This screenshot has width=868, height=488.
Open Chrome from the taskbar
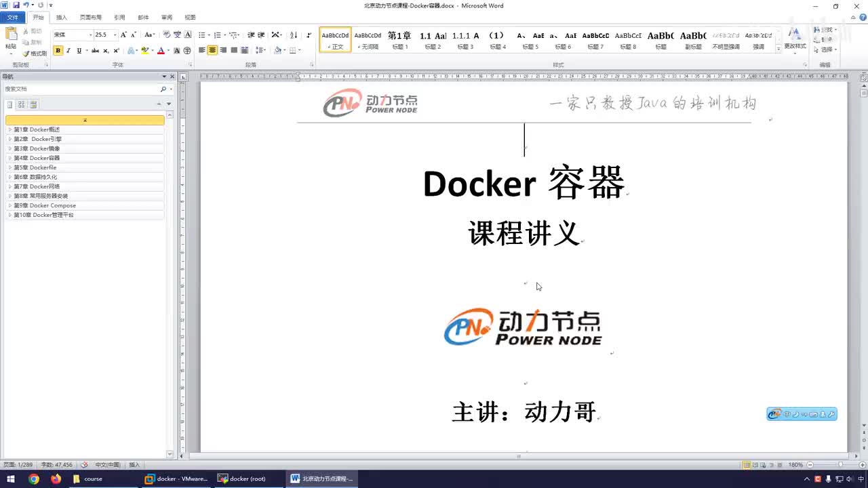(x=34, y=479)
